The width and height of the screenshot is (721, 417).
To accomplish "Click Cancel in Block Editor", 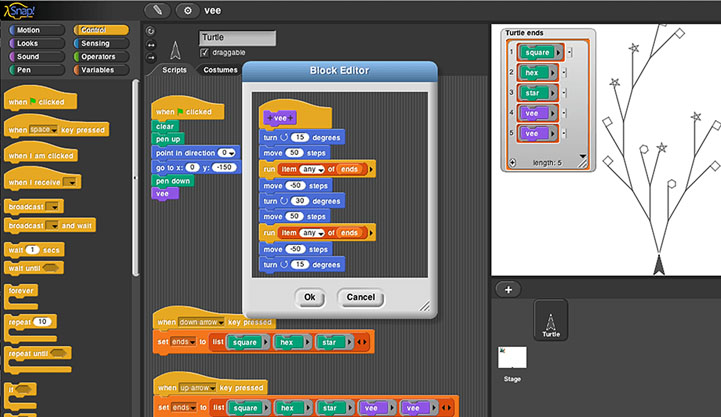I will 360,297.
